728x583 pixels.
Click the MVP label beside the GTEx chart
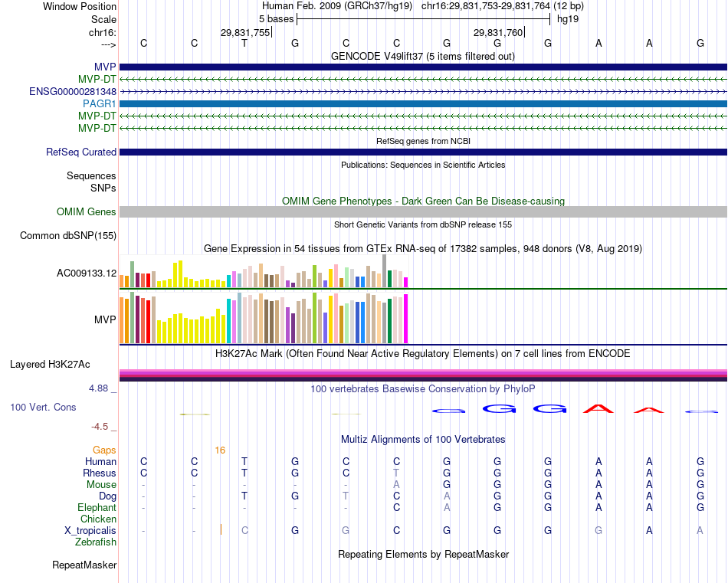point(105,319)
